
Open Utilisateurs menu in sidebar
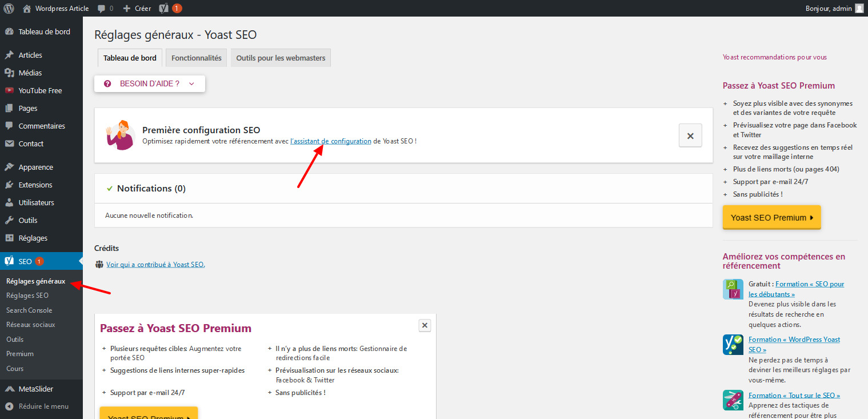coord(41,202)
